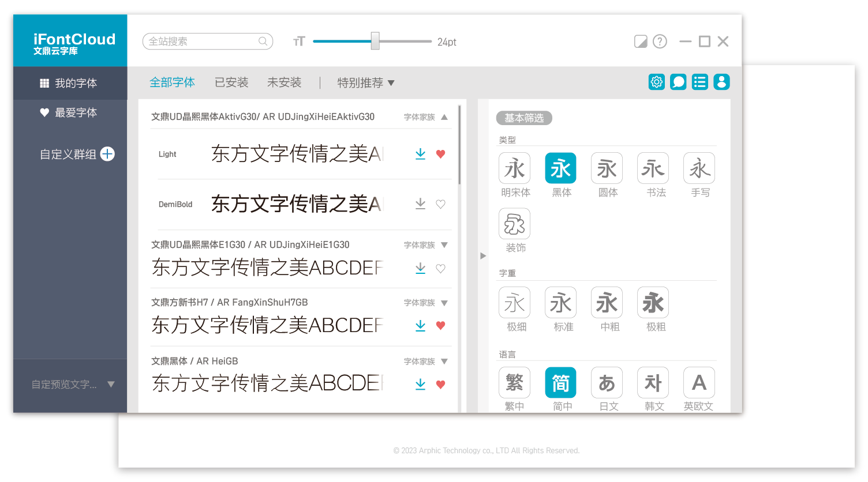
Task: Unfavorite AR FangXinShuH7GB font
Action: [441, 326]
